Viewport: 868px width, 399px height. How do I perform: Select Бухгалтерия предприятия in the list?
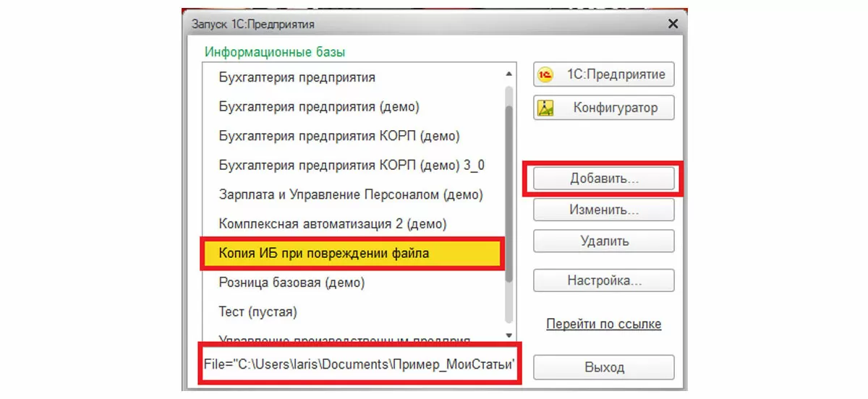(354, 77)
